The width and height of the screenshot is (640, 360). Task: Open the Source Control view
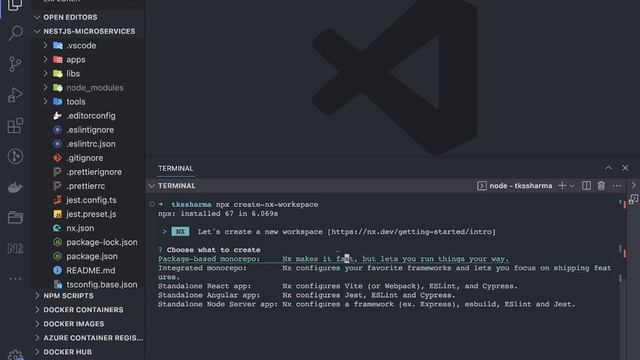(x=15, y=64)
